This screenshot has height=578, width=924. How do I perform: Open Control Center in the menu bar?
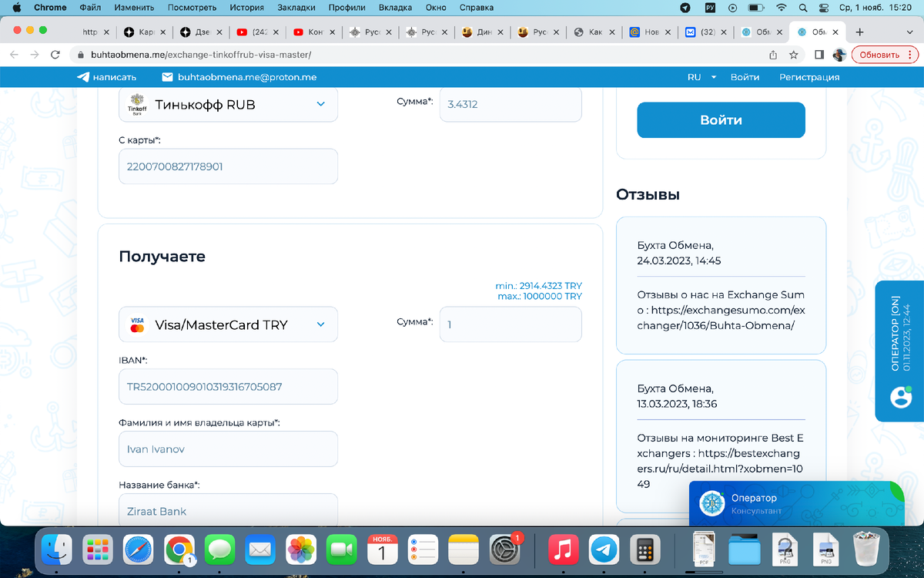pyautogui.click(x=823, y=8)
